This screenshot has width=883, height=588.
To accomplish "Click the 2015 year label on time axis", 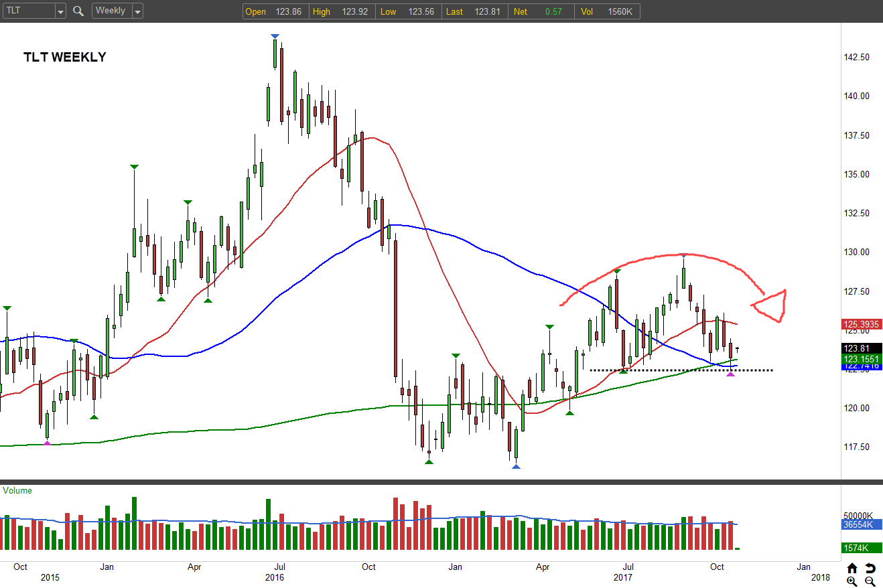I will 51,577.
